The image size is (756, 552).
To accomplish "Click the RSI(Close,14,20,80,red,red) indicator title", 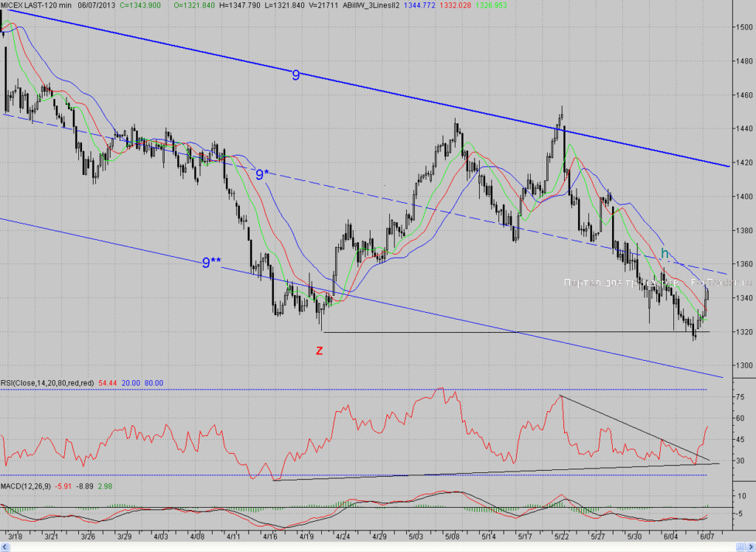I will point(47,383).
